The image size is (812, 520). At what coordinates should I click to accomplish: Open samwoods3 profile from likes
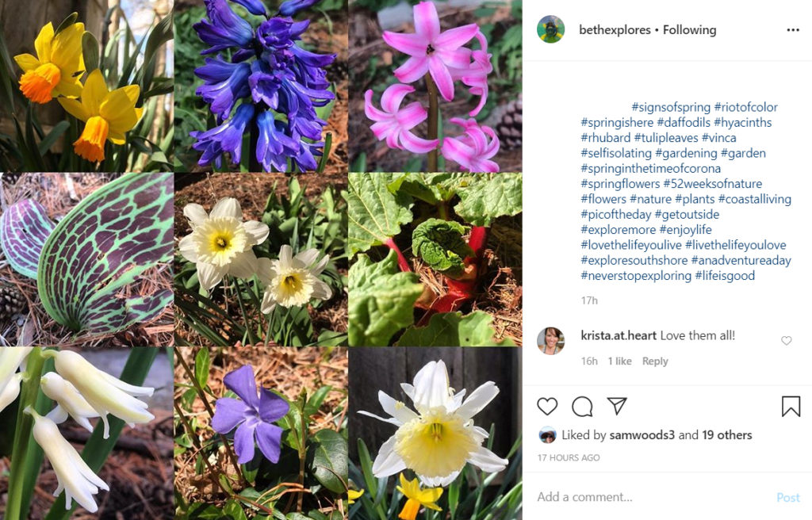pos(642,435)
